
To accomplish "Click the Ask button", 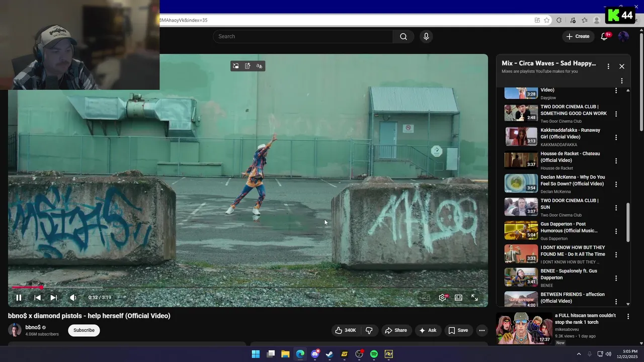I will [427, 330].
